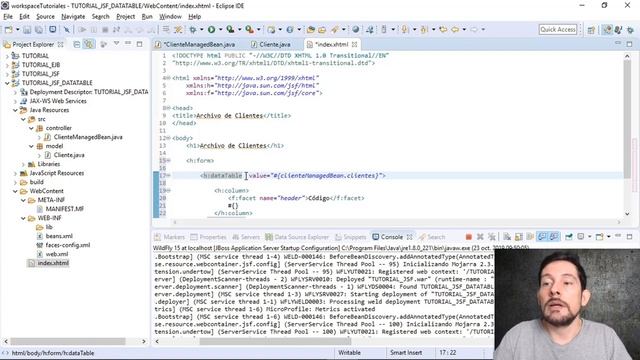This screenshot has width=640, height=360.
Task: Click the Open Web Browser globe icon
Action: click(356, 29)
